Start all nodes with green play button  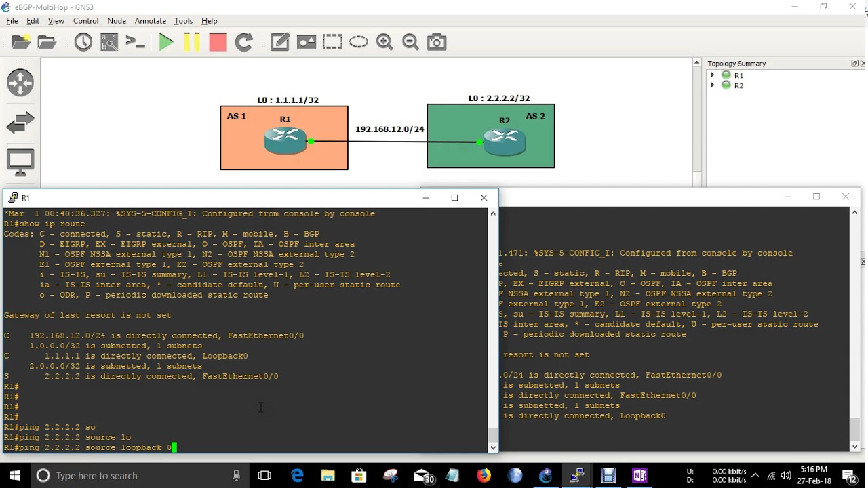click(x=165, y=42)
